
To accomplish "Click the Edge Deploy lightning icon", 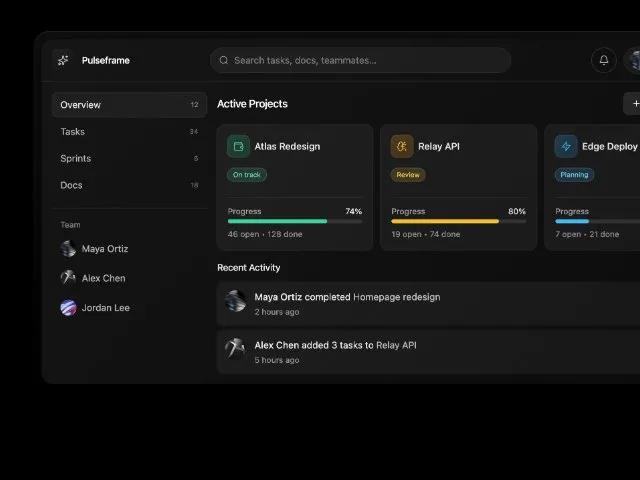I will (x=566, y=146).
